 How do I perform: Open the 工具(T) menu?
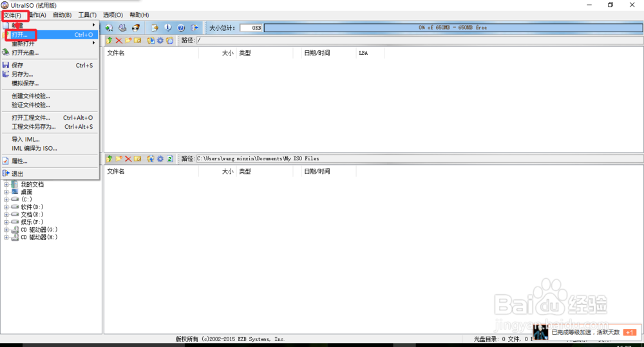(x=87, y=15)
